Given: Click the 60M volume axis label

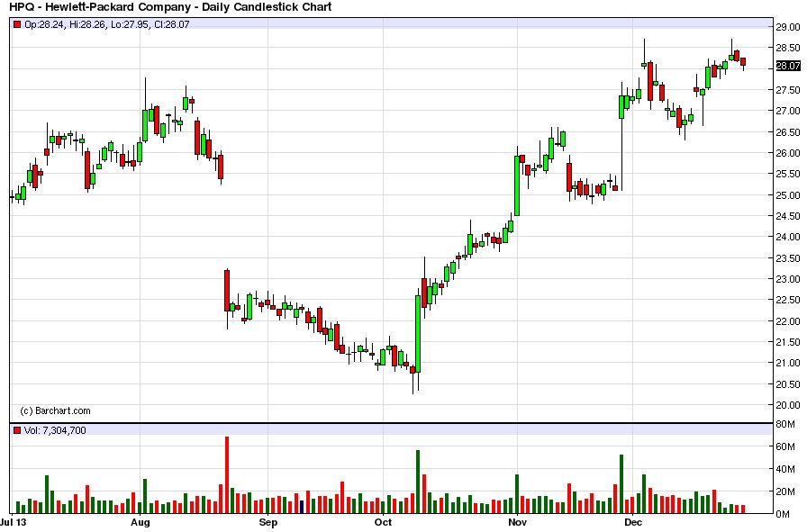Looking at the screenshot, I should point(785,446).
